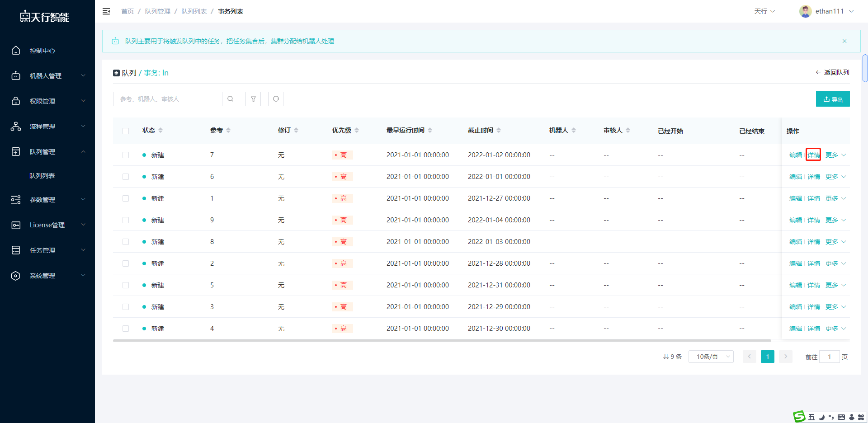Click 详情 for 参考 9 row
The width and height of the screenshot is (868, 423).
point(814,220)
